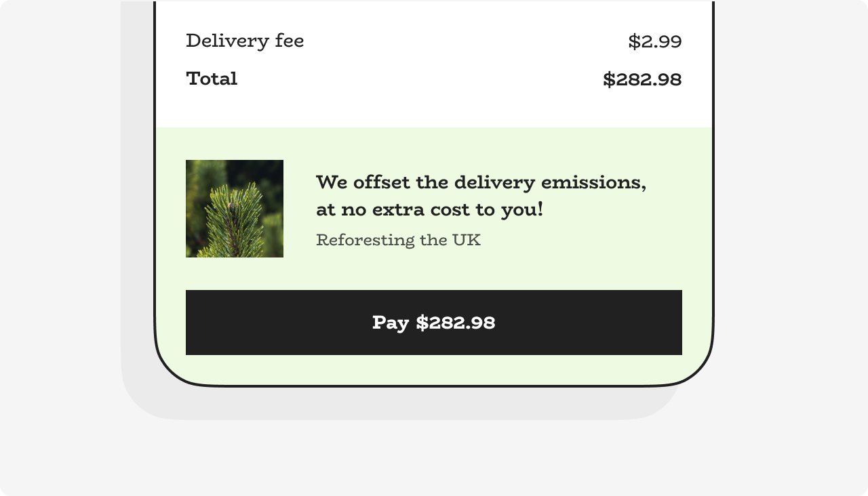
Task: Select the $282.98 total amount
Action: (643, 79)
